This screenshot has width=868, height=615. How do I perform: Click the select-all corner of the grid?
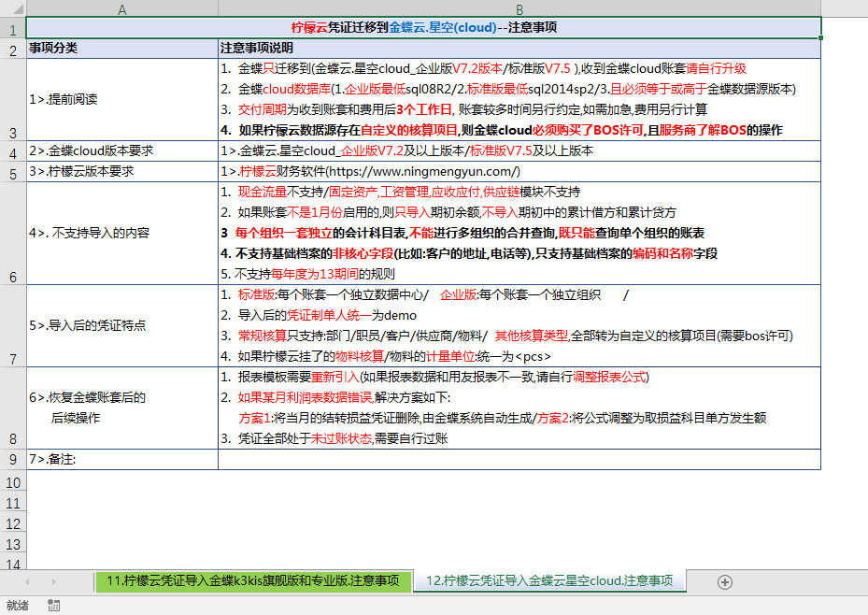point(12,8)
